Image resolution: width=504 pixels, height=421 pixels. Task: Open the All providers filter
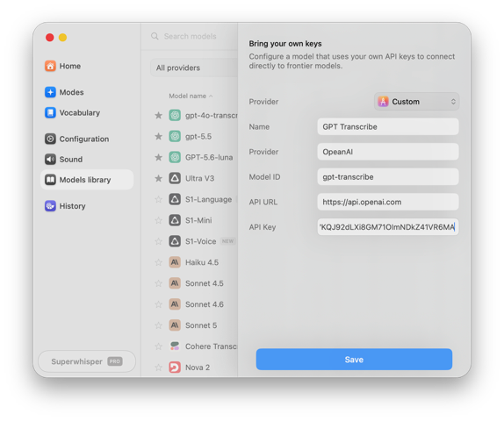click(194, 68)
